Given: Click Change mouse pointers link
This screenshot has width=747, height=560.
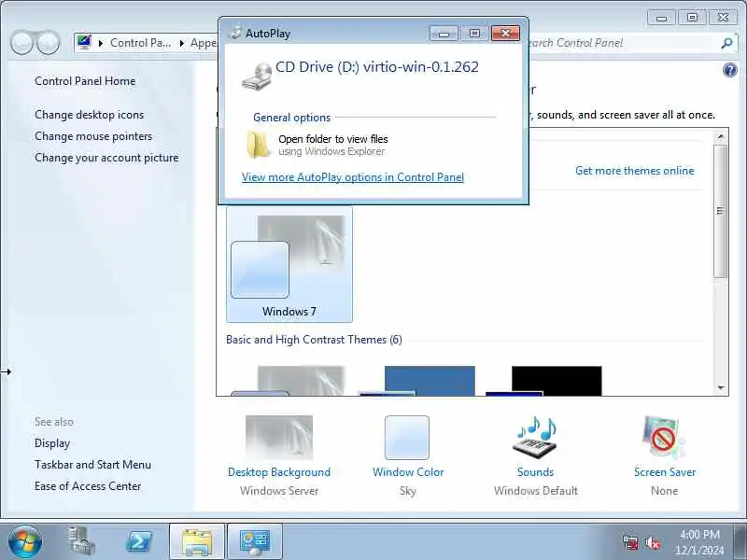Looking at the screenshot, I should point(93,136).
